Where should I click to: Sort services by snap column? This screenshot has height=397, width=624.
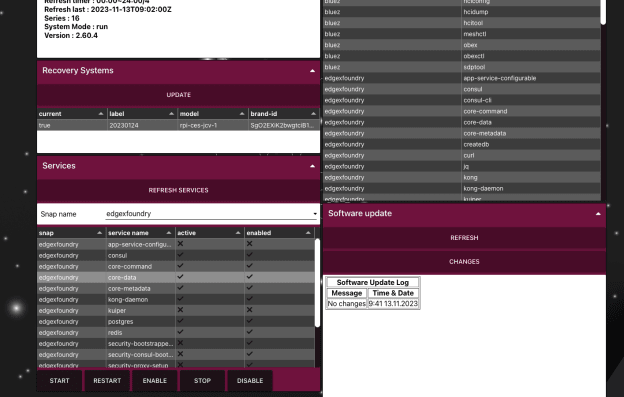point(71,233)
